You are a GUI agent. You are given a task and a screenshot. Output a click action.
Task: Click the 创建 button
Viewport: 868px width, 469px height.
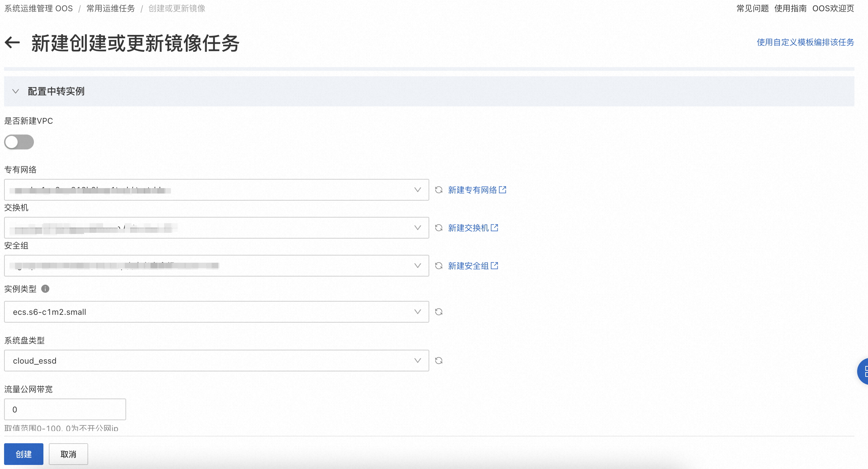pos(24,454)
